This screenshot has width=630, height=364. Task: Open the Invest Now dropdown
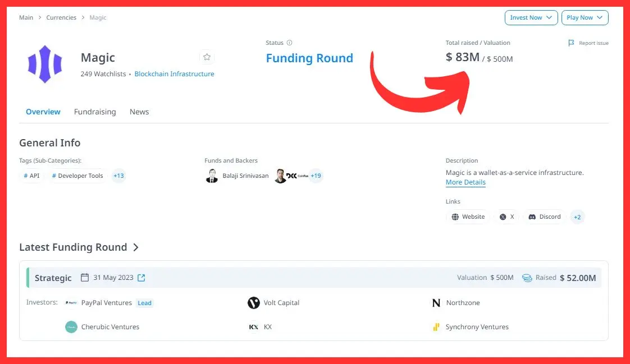531,17
